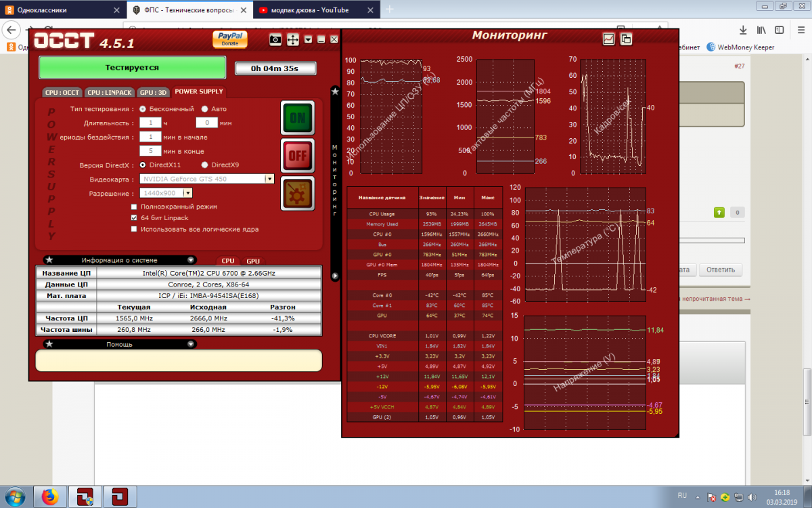Screen dimensions: 812x508
Task: Select the DirectX9 radio option
Action: (205, 165)
